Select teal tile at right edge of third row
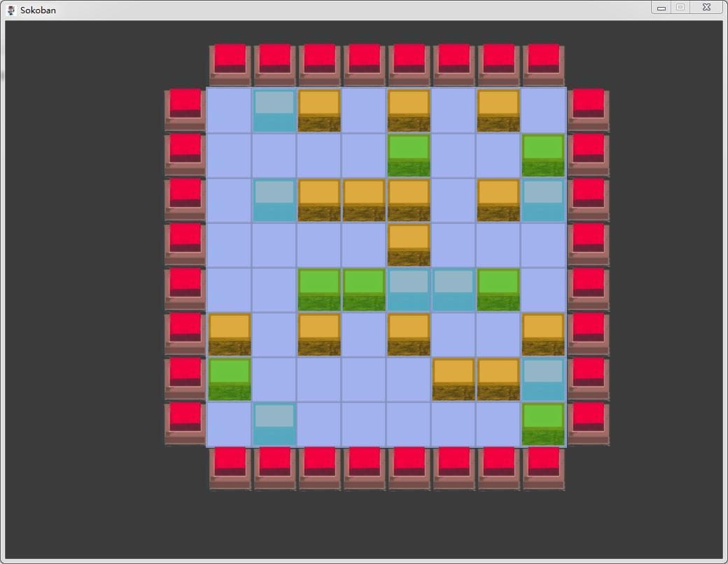The width and height of the screenshot is (728, 564). (x=543, y=201)
